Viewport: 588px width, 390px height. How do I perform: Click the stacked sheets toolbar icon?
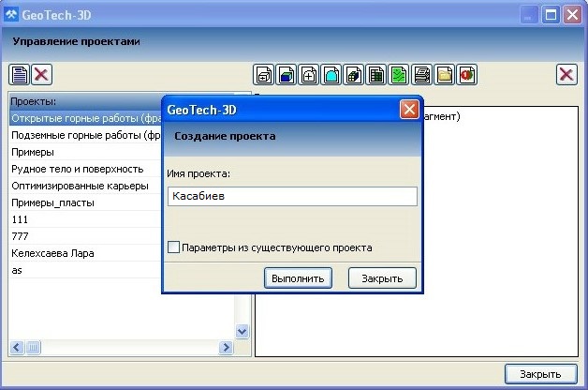point(422,74)
